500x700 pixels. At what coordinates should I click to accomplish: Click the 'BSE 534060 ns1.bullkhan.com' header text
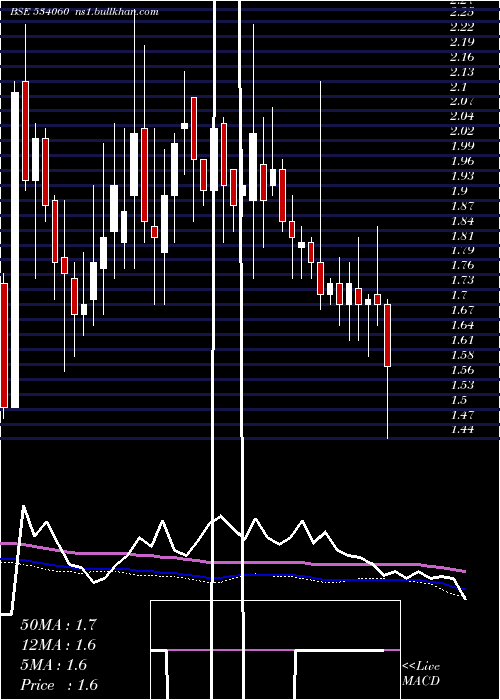coord(85,12)
